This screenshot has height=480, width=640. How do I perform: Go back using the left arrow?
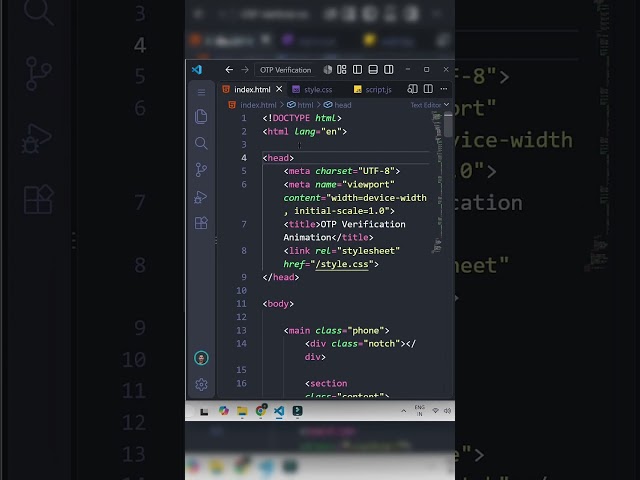click(229, 70)
